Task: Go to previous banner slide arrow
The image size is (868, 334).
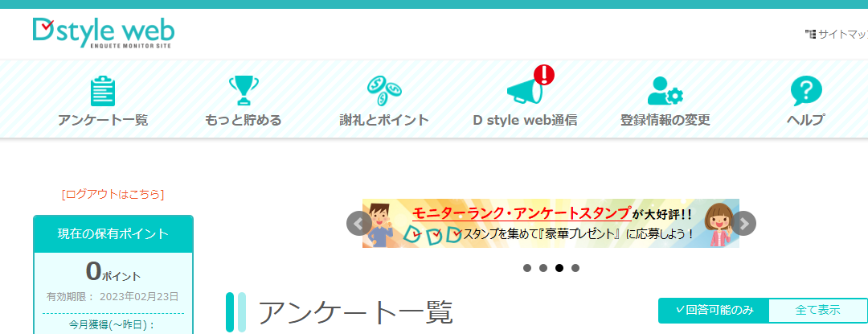Action: pos(358,223)
